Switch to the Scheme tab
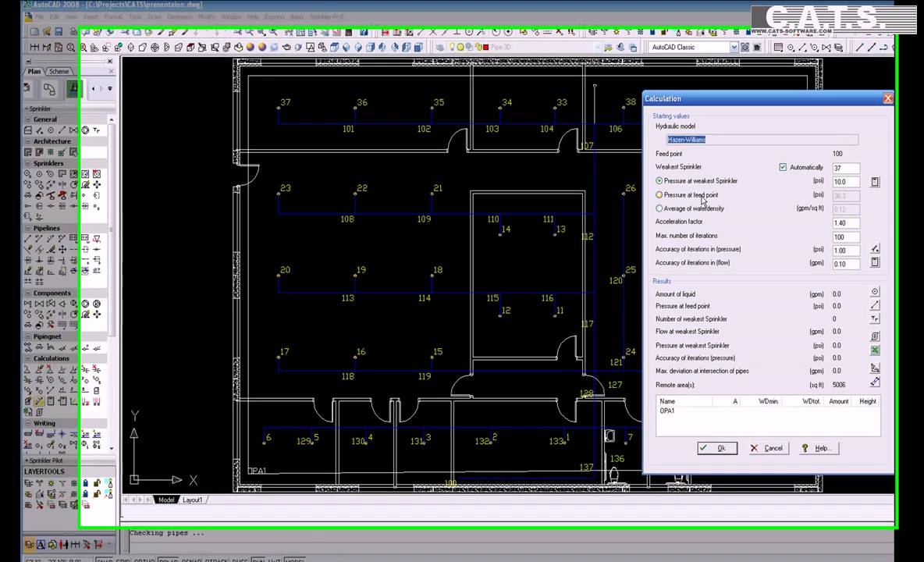Screen dimensions: 924x562 pos(59,71)
